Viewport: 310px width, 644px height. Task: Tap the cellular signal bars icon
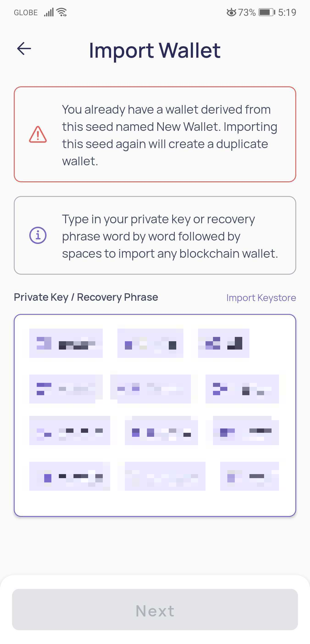coord(49,12)
